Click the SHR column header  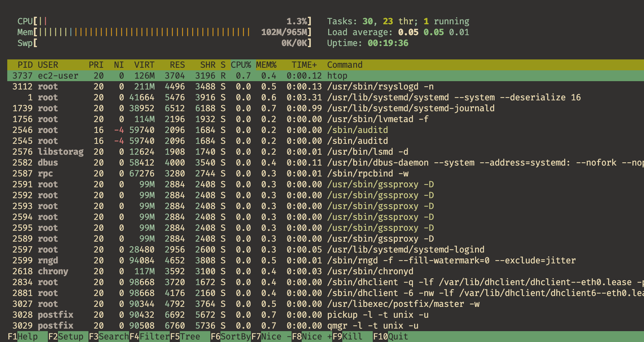click(208, 65)
